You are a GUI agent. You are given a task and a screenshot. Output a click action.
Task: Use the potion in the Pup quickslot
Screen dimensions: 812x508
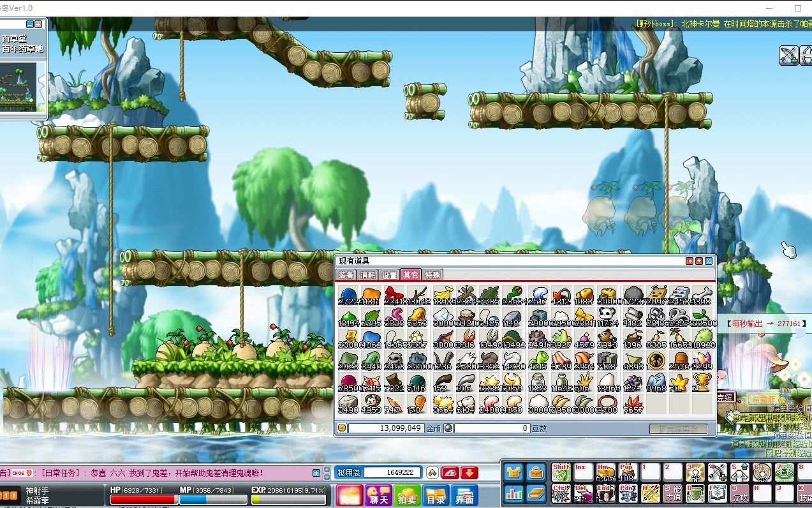[x=628, y=472]
